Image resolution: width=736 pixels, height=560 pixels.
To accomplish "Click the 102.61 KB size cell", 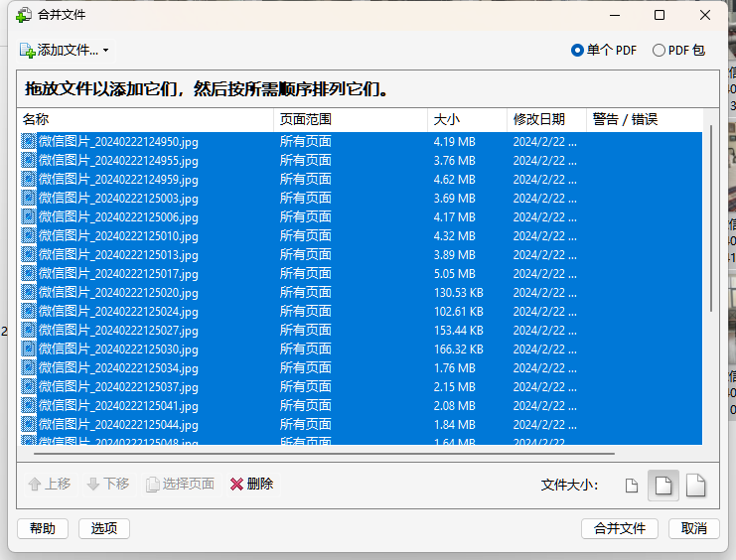I will coord(459,312).
